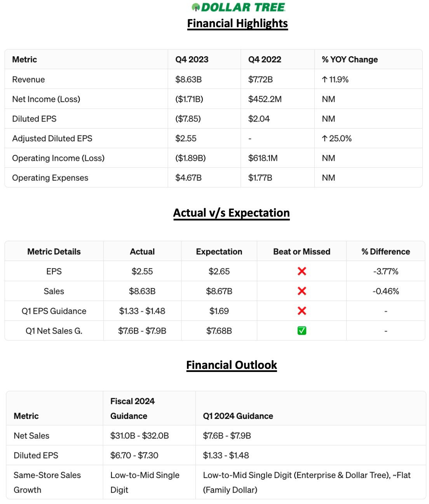Select the Q1 2024 Guidance column header
Screen dimensions: 429x504
tap(238, 416)
